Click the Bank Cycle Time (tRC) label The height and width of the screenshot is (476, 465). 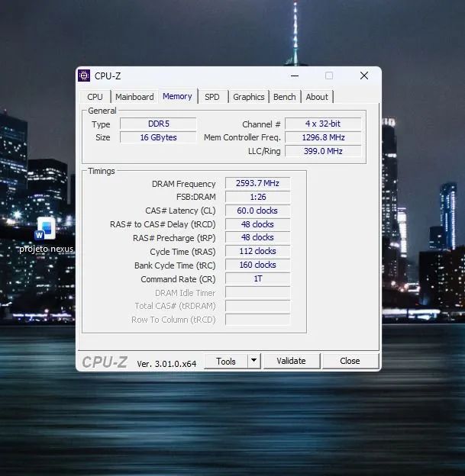click(175, 265)
